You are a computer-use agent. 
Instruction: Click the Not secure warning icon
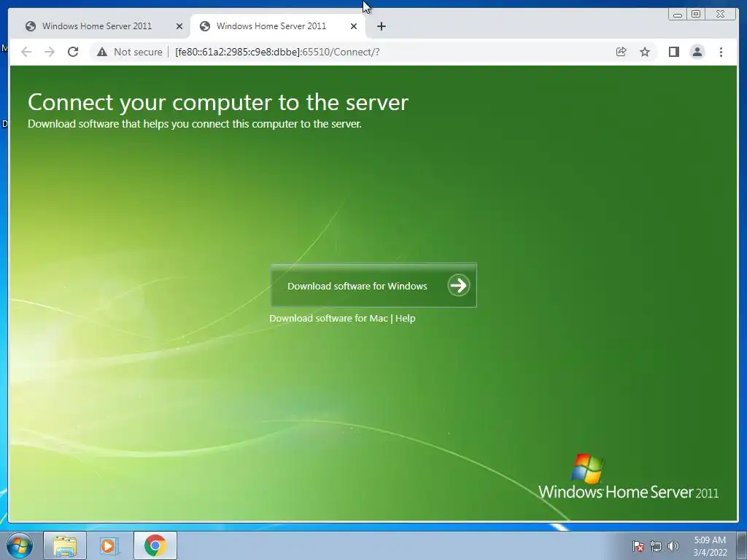pyautogui.click(x=102, y=52)
